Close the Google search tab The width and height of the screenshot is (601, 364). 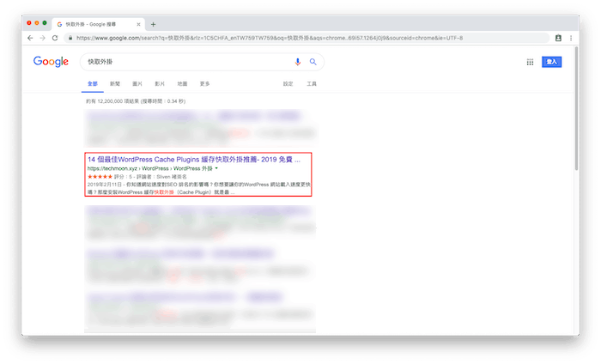point(138,25)
